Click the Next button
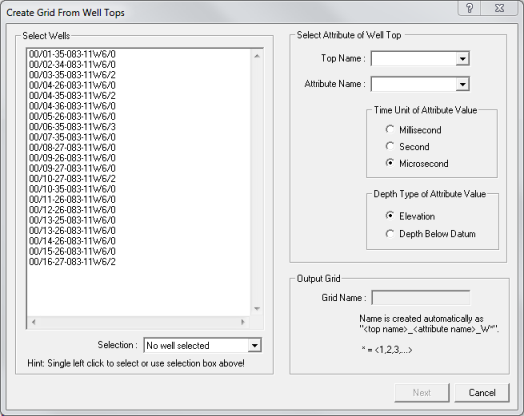524x416 pixels. coord(422,393)
